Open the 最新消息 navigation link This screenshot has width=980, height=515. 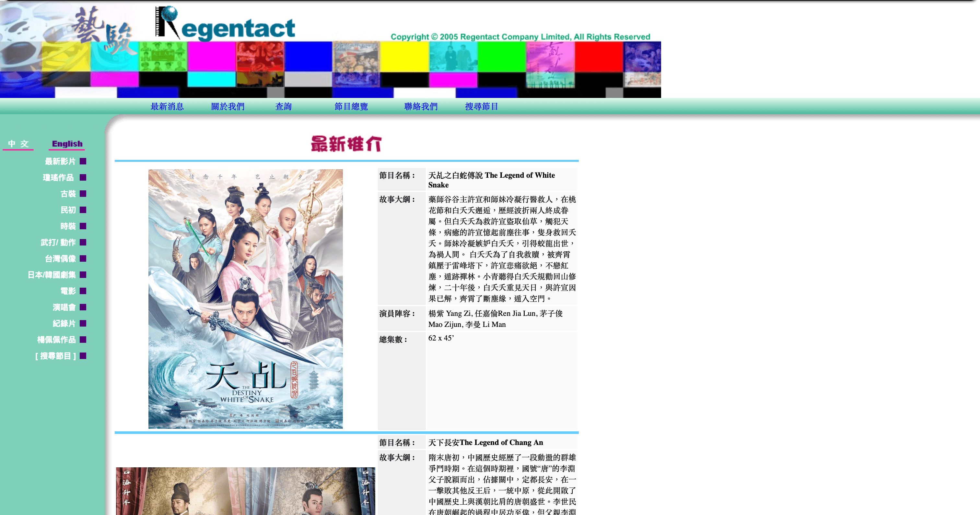[x=167, y=107]
